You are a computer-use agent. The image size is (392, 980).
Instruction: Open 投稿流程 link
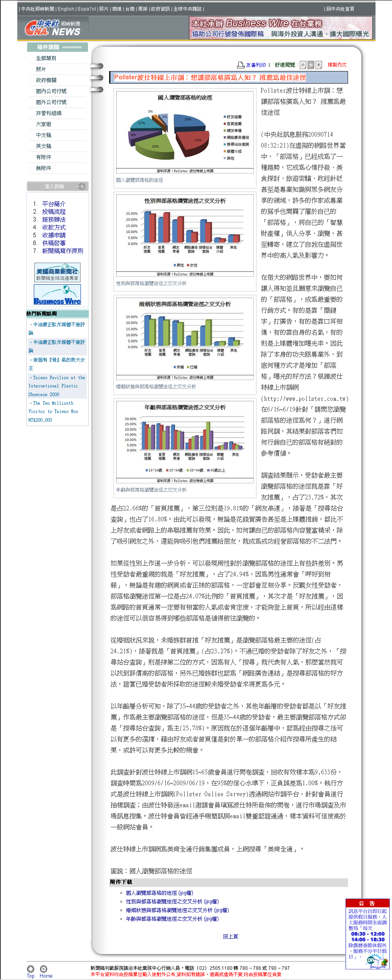tap(54, 212)
